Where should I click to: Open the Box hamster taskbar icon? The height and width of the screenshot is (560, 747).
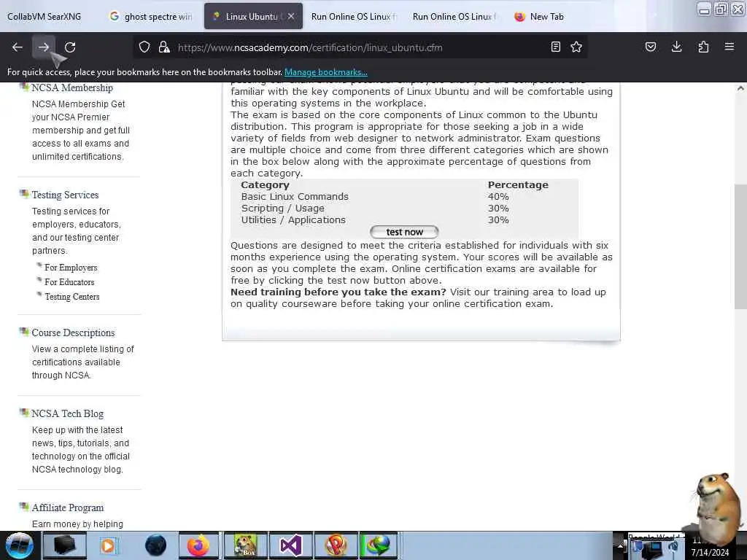point(245,545)
